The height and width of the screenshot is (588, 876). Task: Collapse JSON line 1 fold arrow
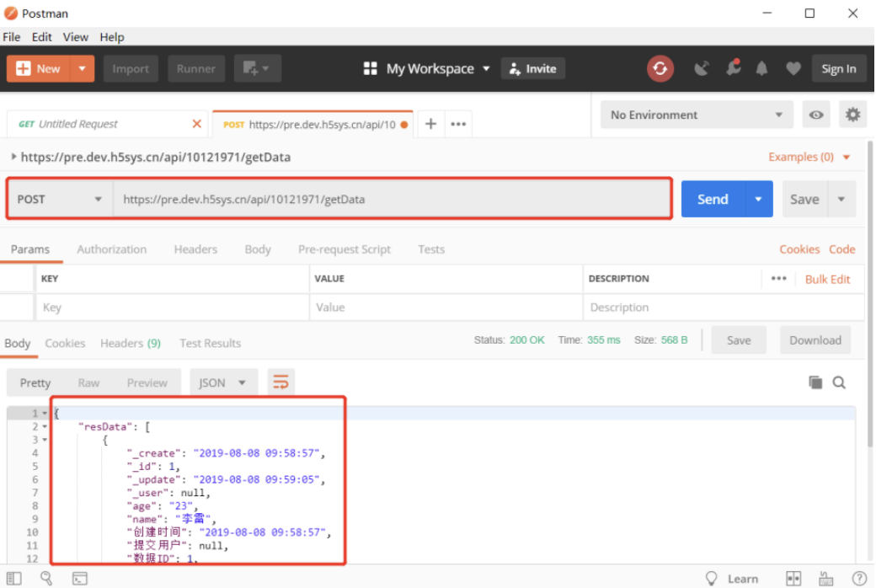coord(45,413)
